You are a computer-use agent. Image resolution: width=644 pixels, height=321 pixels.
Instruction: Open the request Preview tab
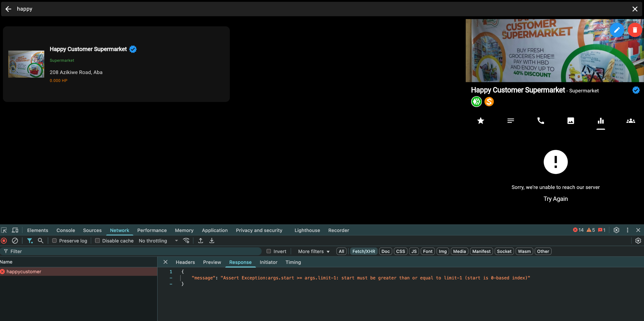212,262
